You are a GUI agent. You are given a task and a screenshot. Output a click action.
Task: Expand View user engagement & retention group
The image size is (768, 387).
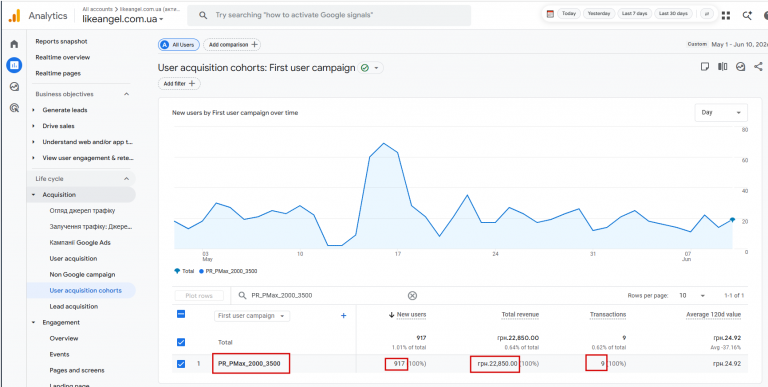click(x=34, y=158)
